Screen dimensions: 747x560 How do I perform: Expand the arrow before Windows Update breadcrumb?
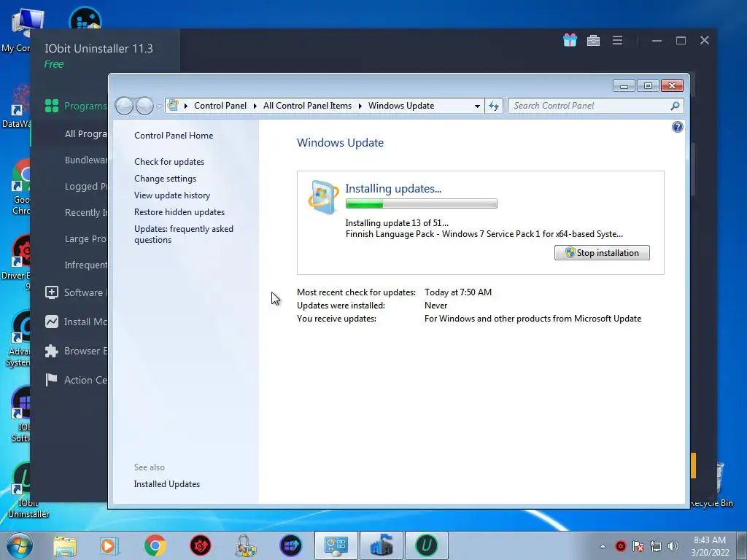[360, 106]
